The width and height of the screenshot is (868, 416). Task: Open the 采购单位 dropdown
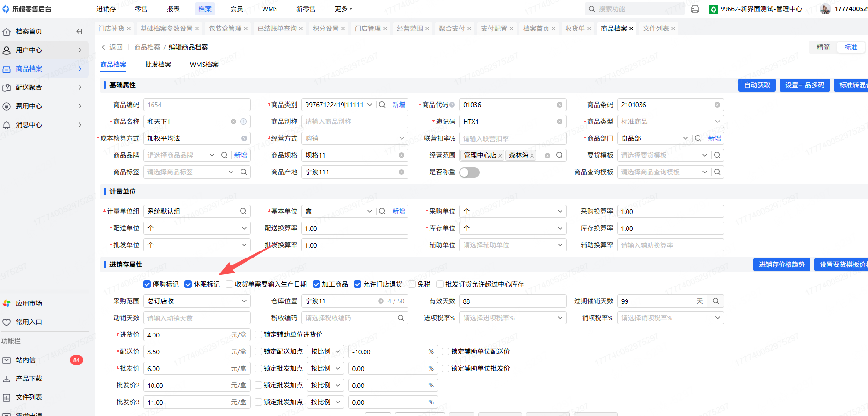coord(513,211)
